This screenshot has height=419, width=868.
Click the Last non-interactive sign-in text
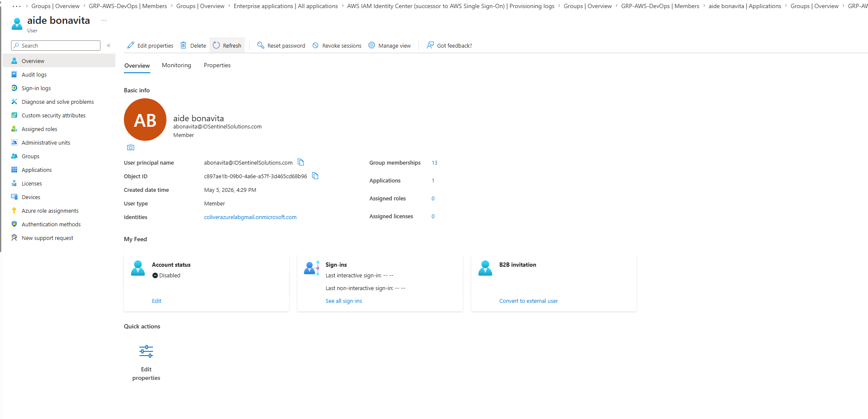[x=365, y=288]
